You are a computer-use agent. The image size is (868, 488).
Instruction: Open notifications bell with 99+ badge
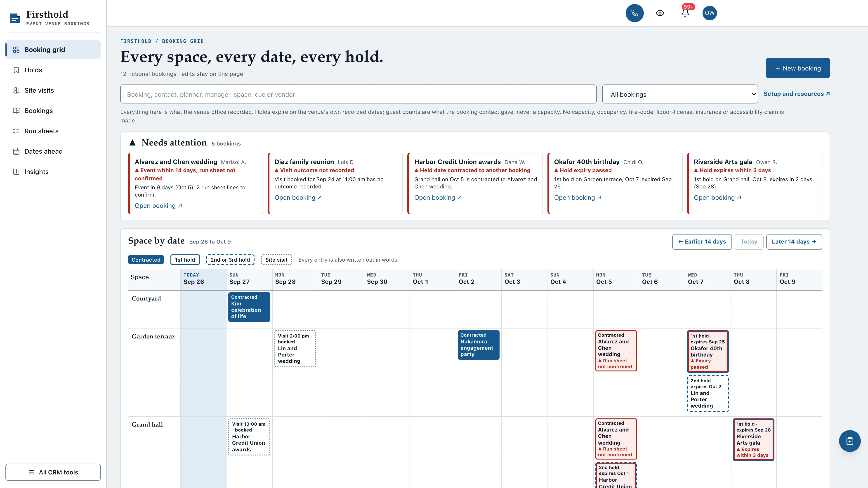685,13
